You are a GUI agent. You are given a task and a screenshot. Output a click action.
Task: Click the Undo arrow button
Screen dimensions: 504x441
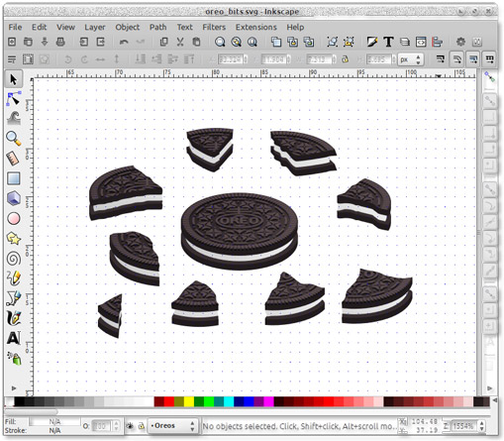124,42
